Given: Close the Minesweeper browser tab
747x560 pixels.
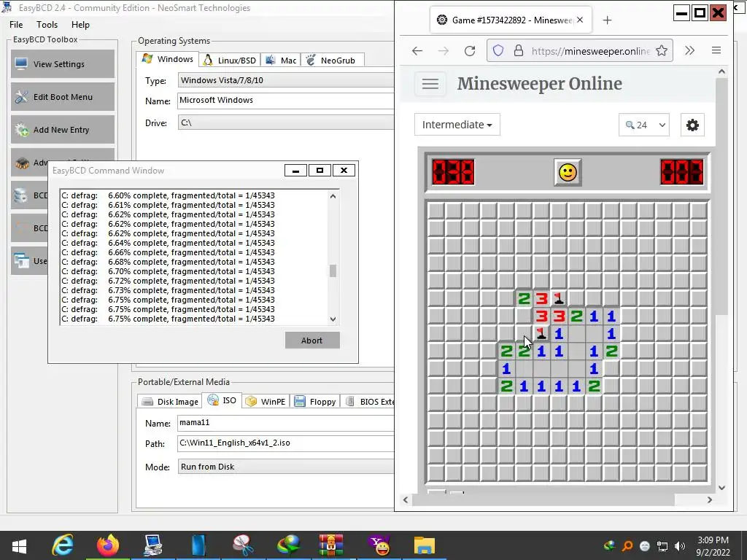Looking at the screenshot, I should pyautogui.click(x=580, y=20).
